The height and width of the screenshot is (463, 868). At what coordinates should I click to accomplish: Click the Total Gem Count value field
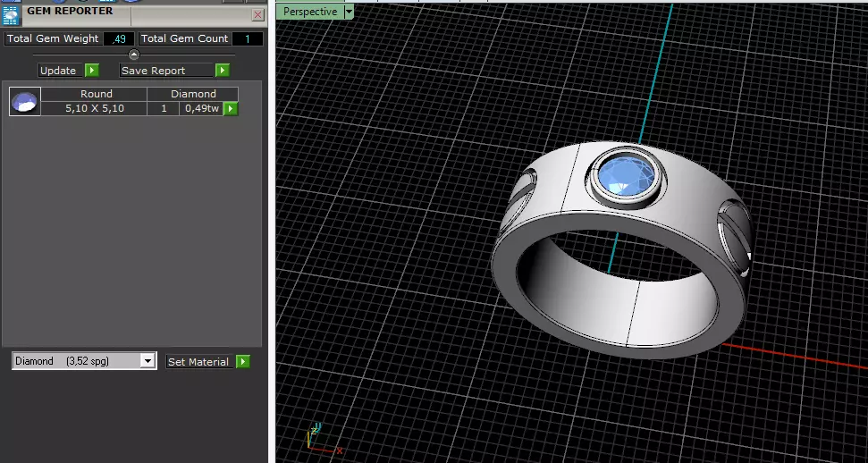(x=248, y=38)
